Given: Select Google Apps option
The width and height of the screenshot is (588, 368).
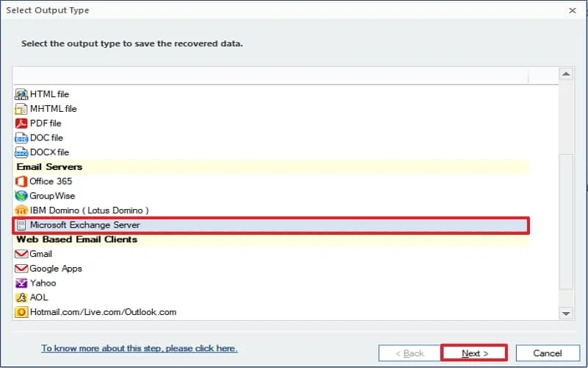Looking at the screenshot, I should click(x=56, y=269).
